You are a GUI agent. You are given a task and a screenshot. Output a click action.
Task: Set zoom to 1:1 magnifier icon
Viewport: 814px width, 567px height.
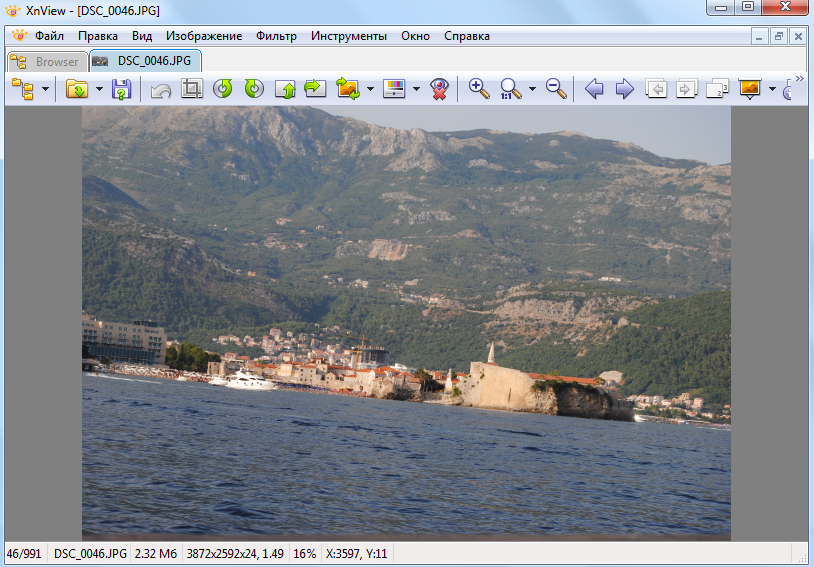pos(510,89)
